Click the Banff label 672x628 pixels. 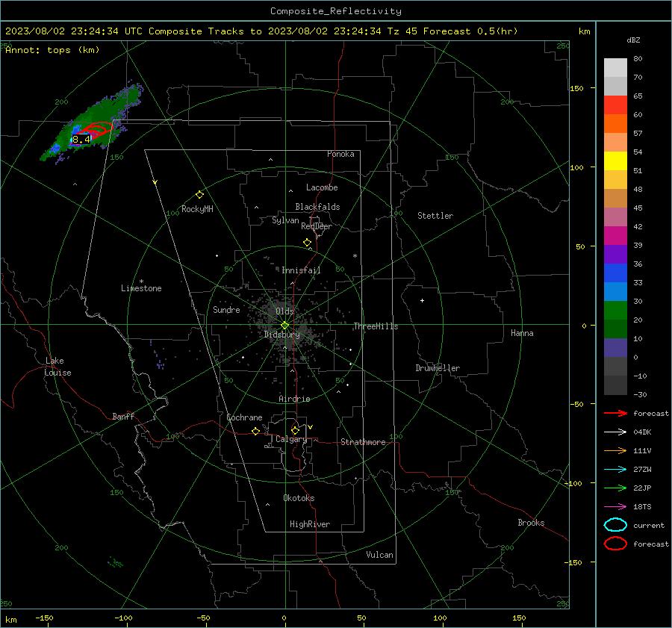123,416
